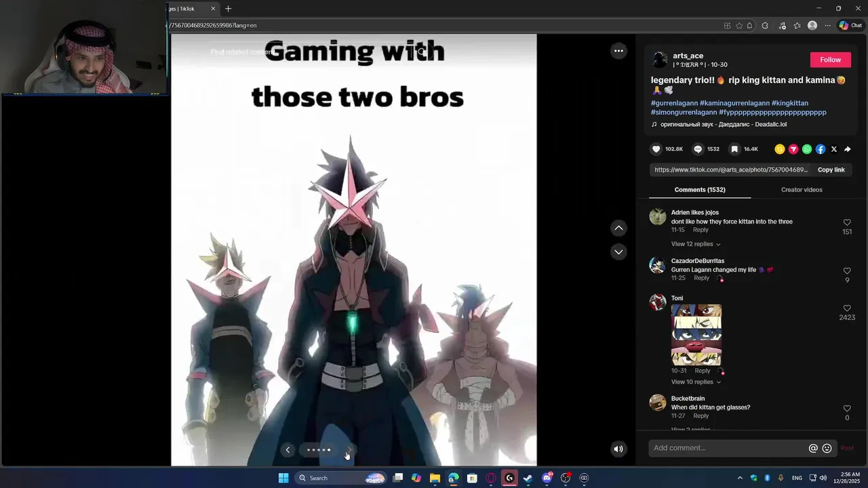The image size is (868, 488).
Task: Open the three-dot menu on the photo
Action: (x=618, y=51)
